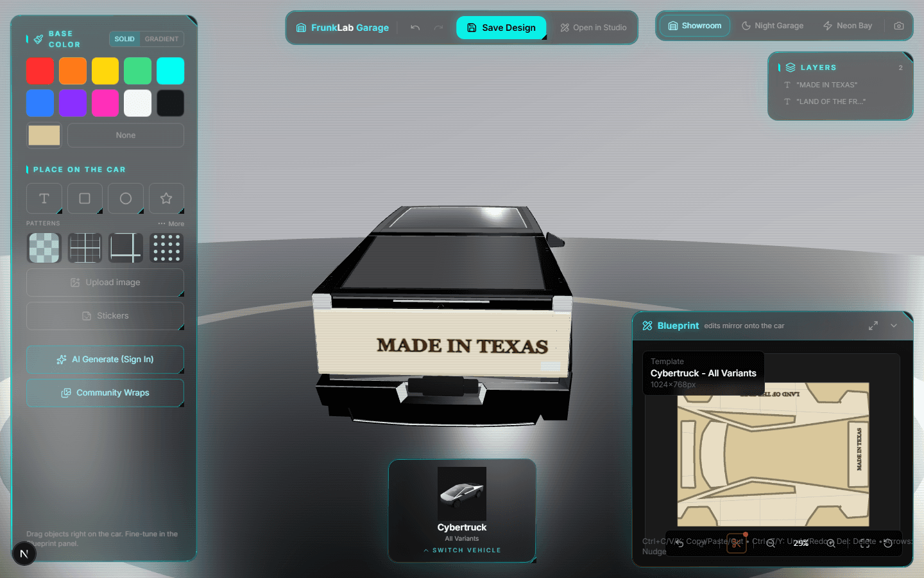Screen dimensions: 924x578
Task: Open the Stickers library
Action: click(x=105, y=316)
